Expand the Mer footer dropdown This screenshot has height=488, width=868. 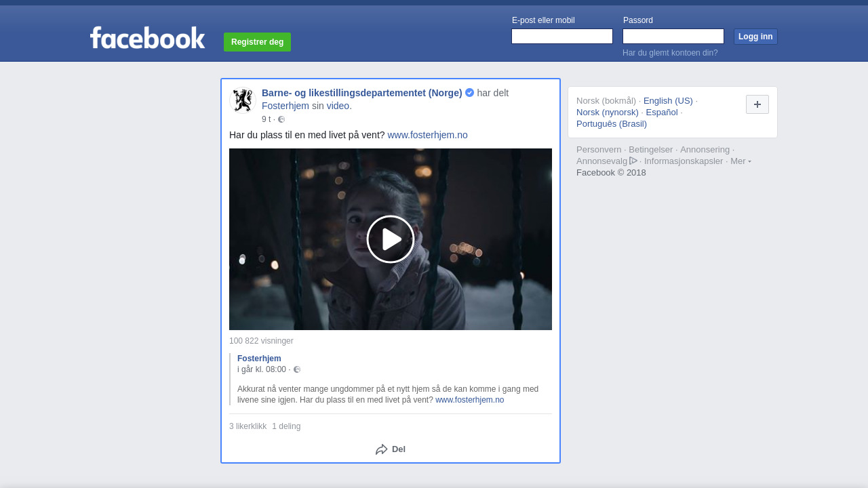click(741, 161)
